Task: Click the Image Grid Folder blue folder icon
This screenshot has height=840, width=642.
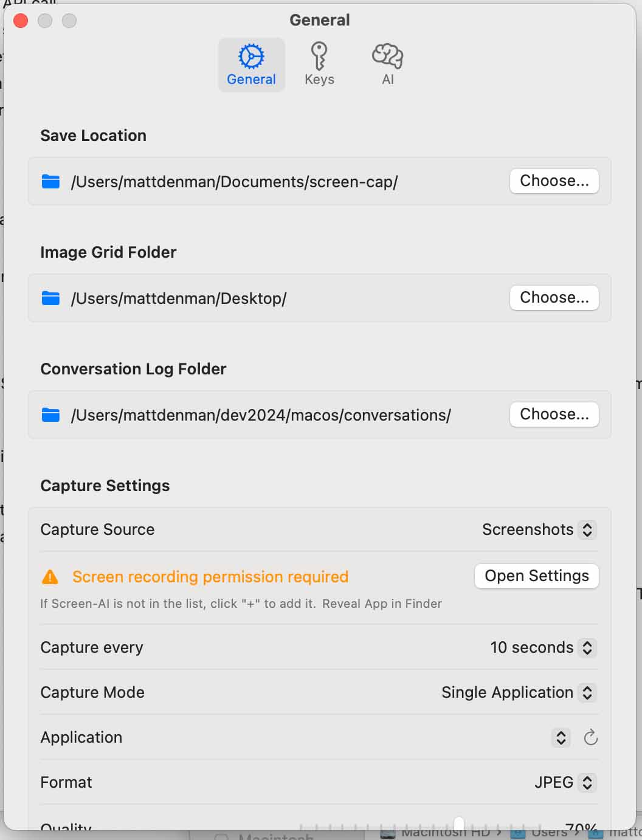Action: pos(50,298)
